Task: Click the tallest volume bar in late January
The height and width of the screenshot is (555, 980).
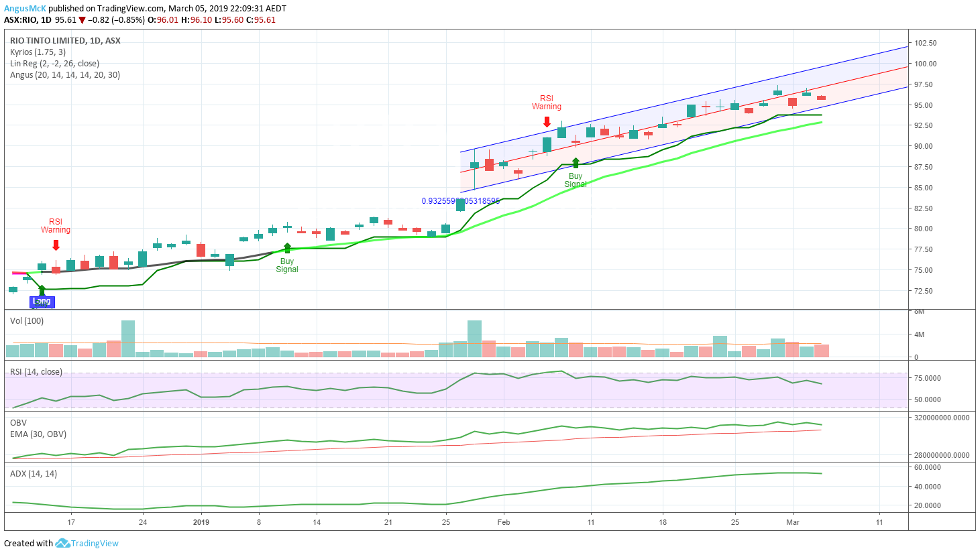Action: (474, 338)
